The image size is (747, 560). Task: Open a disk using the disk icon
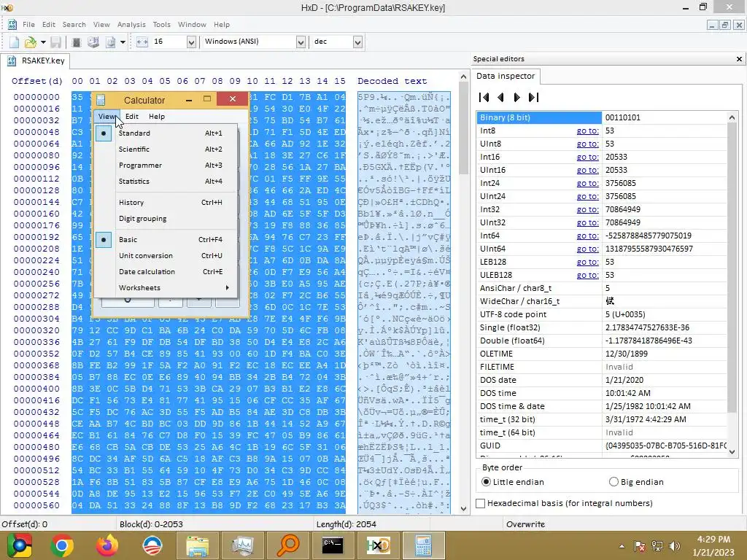pos(93,42)
